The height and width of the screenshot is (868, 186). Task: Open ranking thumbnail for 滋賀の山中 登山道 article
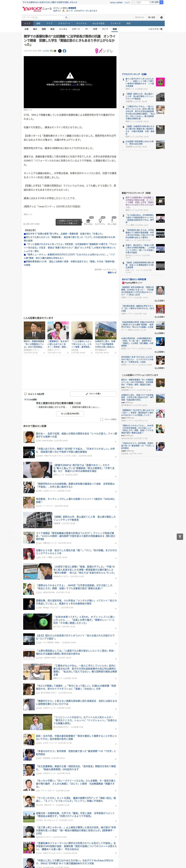[160, 97]
